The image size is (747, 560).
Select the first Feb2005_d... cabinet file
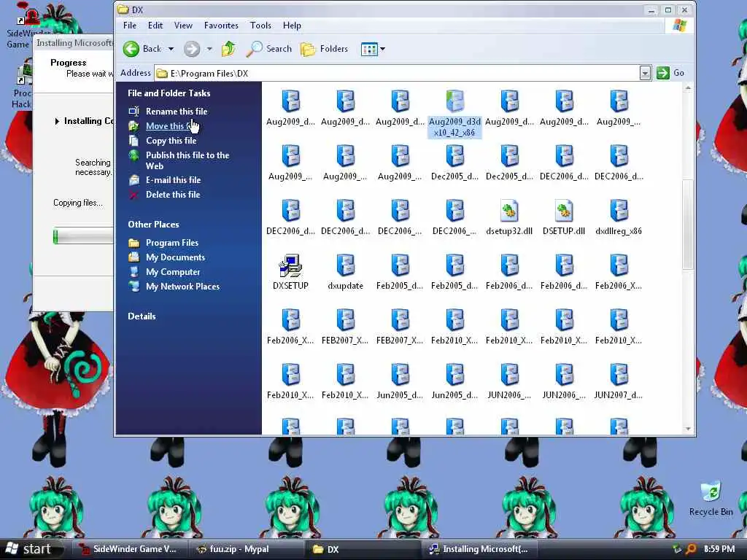pyautogui.click(x=400, y=272)
